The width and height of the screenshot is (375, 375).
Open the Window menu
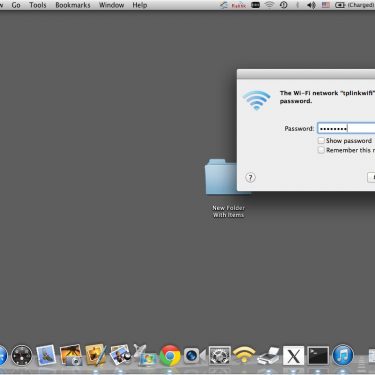coord(111,5)
